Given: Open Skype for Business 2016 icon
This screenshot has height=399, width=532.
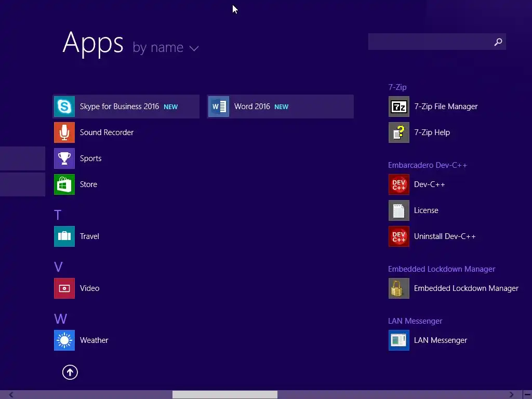Looking at the screenshot, I should pyautogui.click(x=64, y=107).
